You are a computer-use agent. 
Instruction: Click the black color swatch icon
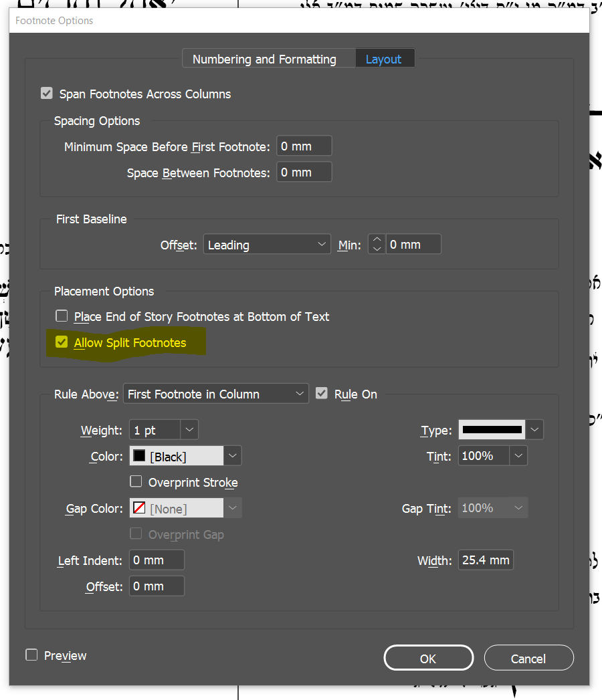(x=139, y=456)
